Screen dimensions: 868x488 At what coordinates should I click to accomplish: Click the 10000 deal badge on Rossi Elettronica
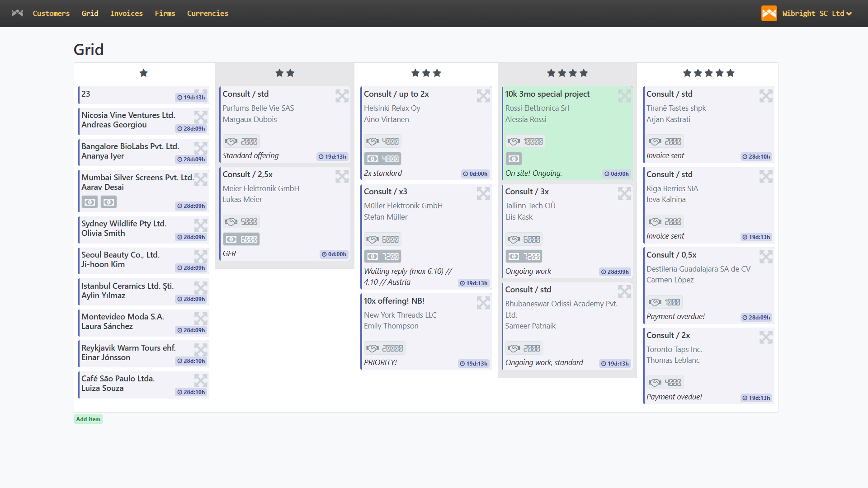[525, 141]
